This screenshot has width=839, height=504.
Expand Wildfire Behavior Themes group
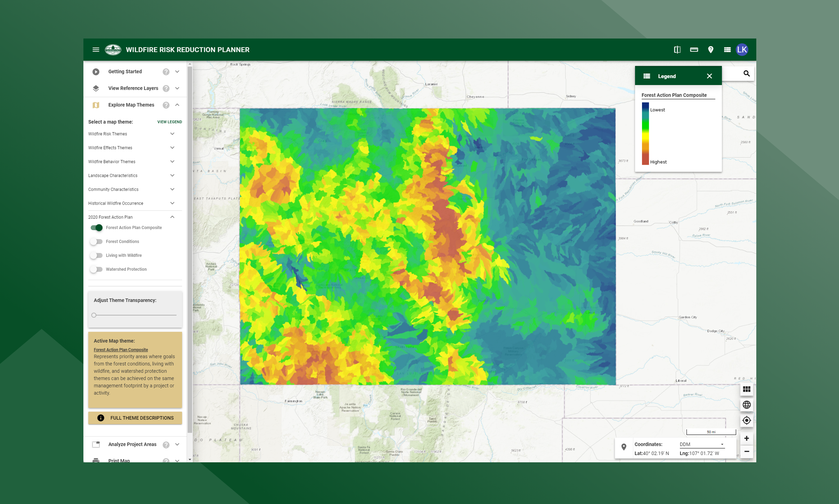click(x=172, y=161)
